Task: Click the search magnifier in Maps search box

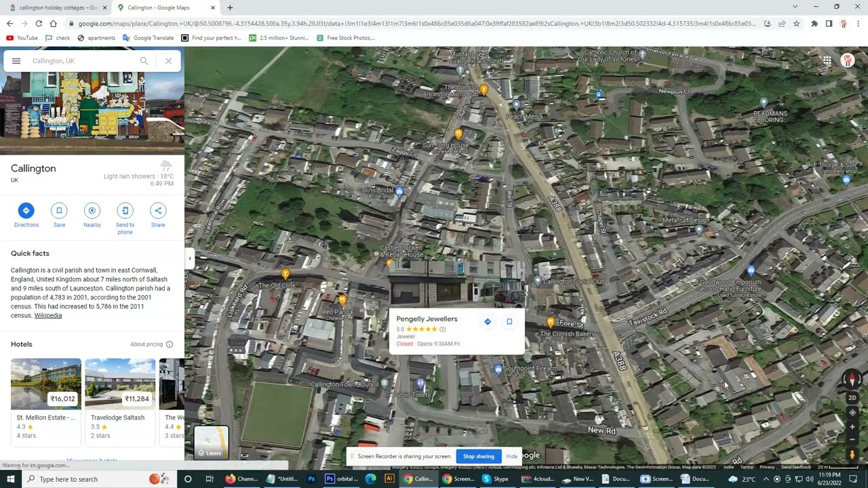Action: click(144, 61)
